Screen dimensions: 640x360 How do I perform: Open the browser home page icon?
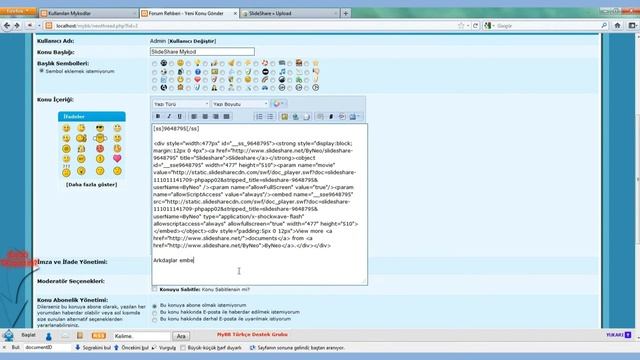[617, 25]
